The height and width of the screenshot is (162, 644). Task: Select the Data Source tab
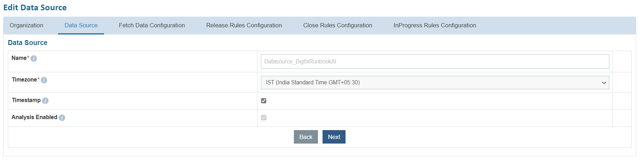point(81,26)
